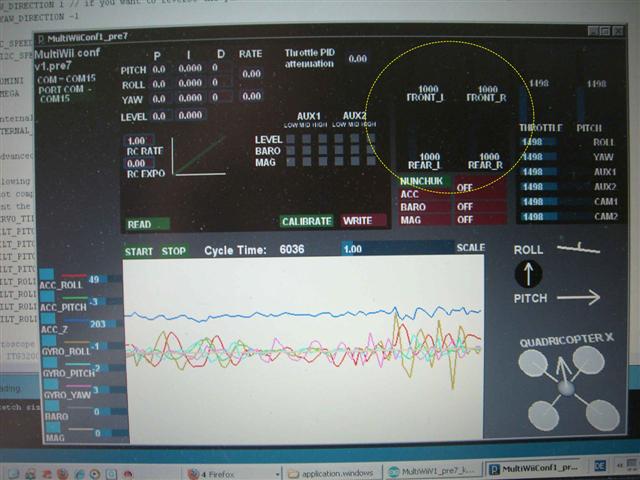Select the LEVEL I value field
The width and height of the screenshot is (640, 480).
coord(191,115)
